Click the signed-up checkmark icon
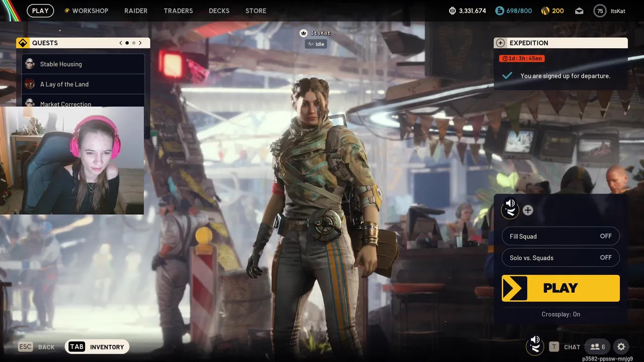Viewport: 644px width, 362px height. [x=507, y=75]
